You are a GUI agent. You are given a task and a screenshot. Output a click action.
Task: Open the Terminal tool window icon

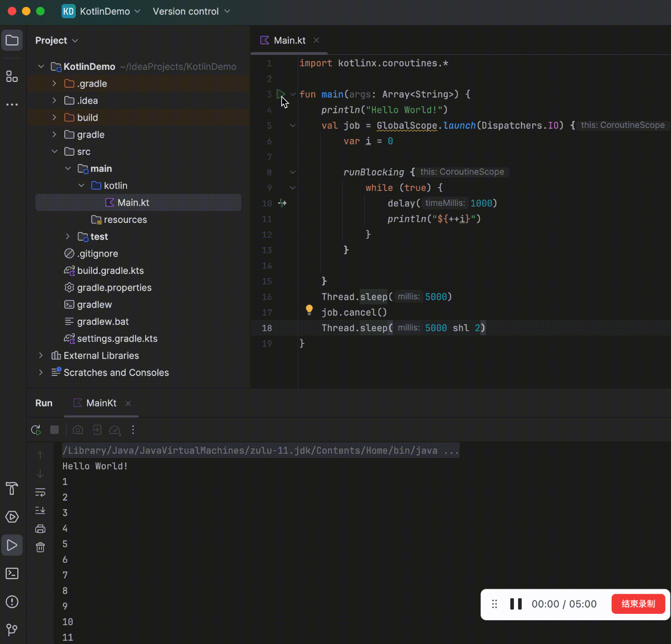click(x=12, y=573)
